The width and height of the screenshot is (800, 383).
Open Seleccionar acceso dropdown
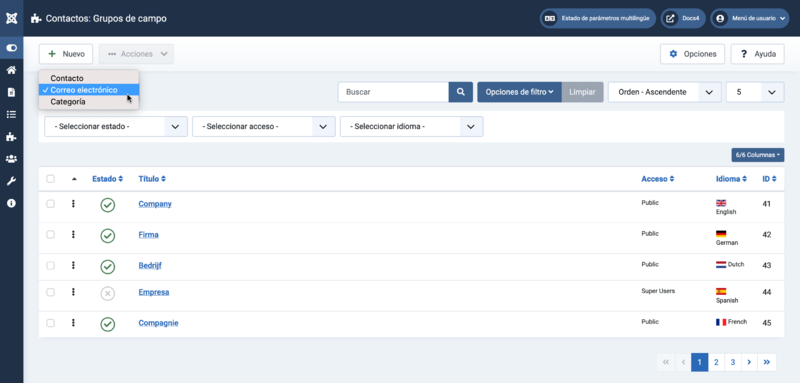[x=264, y=126]
